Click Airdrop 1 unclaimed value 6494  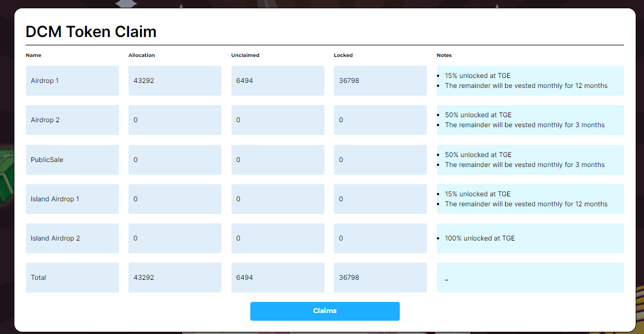(244, 81)
